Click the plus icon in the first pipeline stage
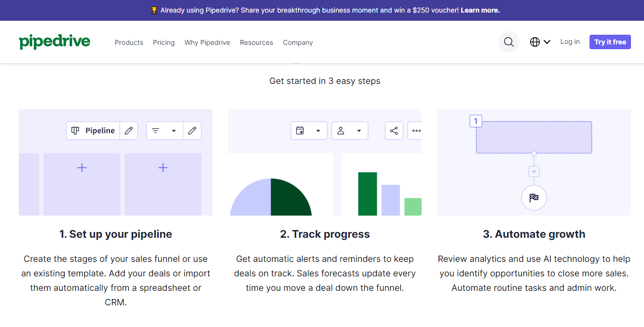This screenshot has height=327, width=644. click(x=82, y=168)
